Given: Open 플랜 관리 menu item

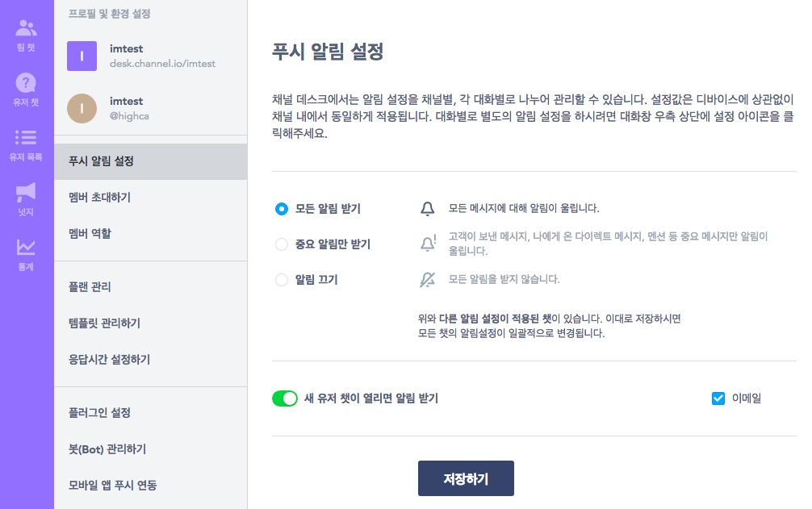Looking at the screenshot, I should (90, 287).
